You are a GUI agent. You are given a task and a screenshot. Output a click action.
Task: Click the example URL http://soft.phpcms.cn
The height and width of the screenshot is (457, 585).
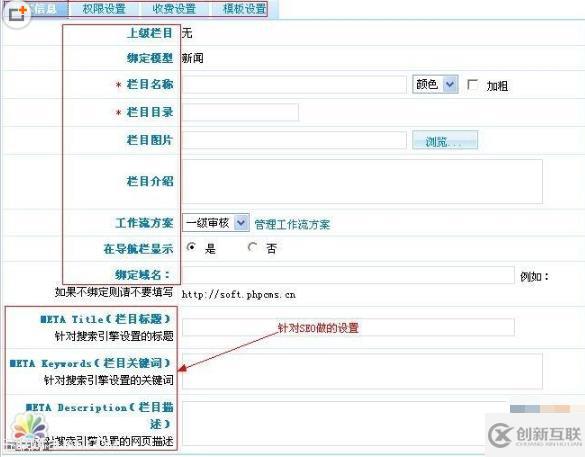click(238, 295)
